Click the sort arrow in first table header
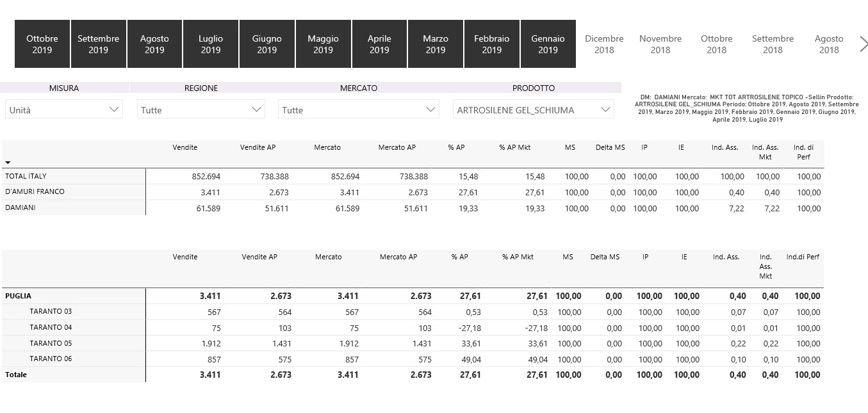This screenshot has width=868, height=413. [x=8, y=163]
